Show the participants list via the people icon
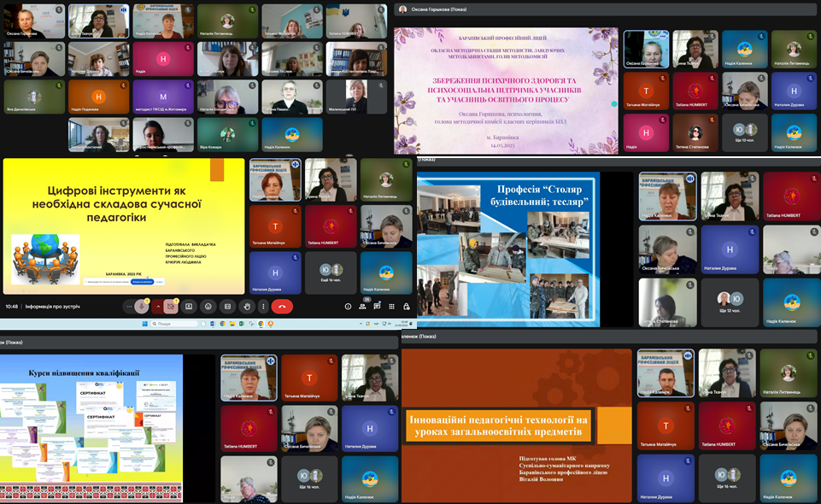 [x=364, y=306]
